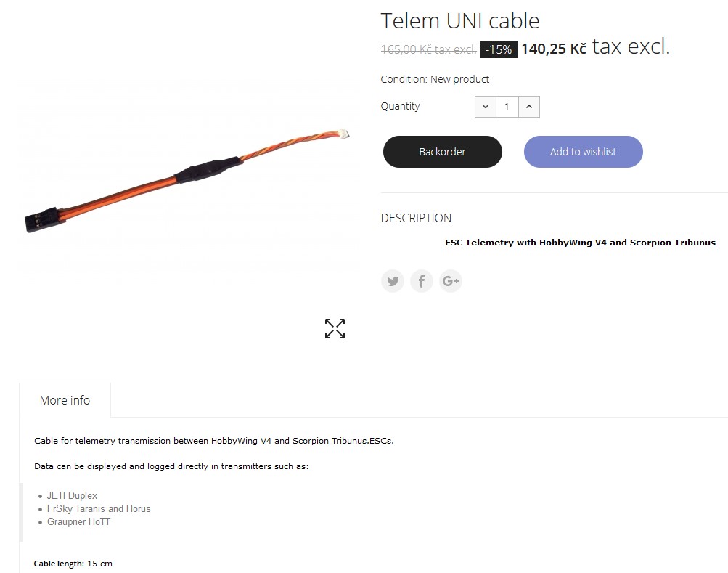Share product on Twitter
This screenshot has height=573, width=728.
393,281
